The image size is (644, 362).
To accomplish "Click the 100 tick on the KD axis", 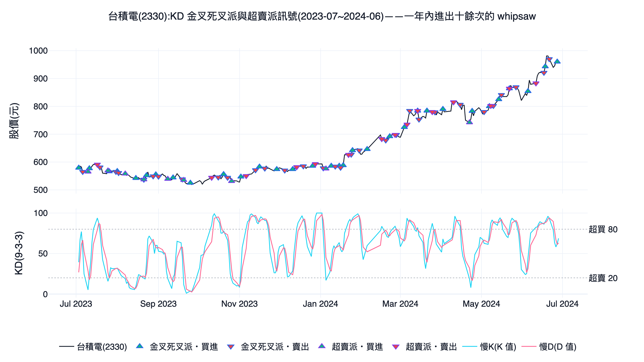I will pyautogui.click(x=41, y=213).
